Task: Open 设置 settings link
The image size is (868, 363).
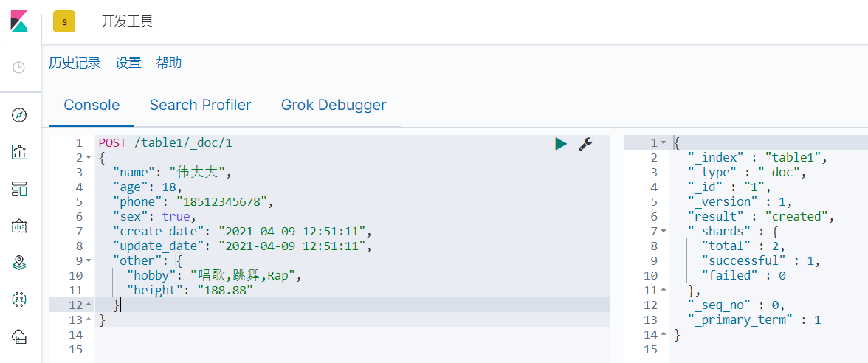Action: (128, 63)
